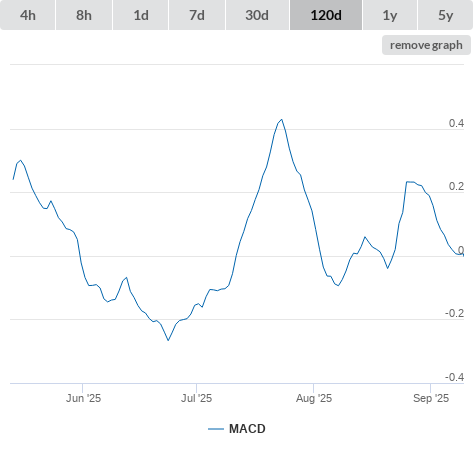Image resolution: width=474 pixels, height=455 pixels.
Task: Open the 5y time range
Action: pyautogui.click(x=445, y=15)
